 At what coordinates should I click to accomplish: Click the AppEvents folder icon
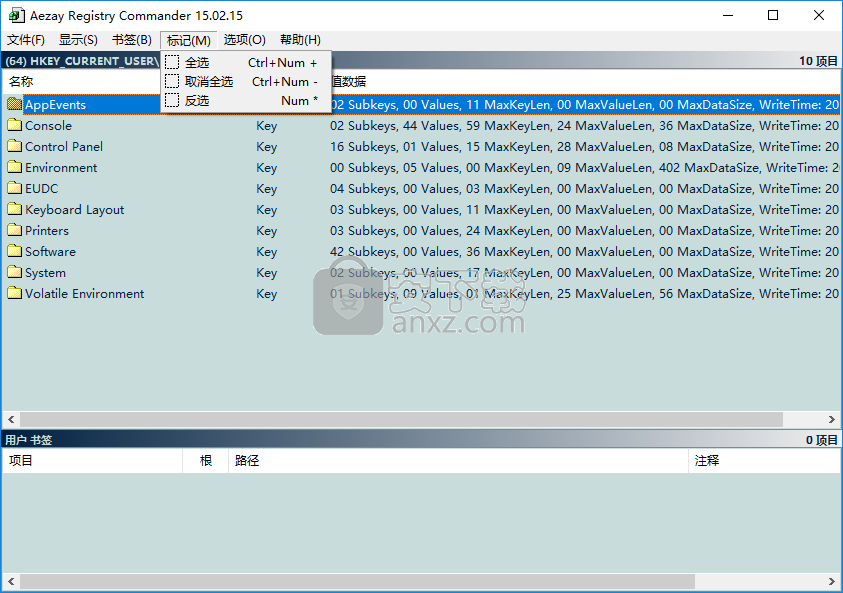(15, 104)
